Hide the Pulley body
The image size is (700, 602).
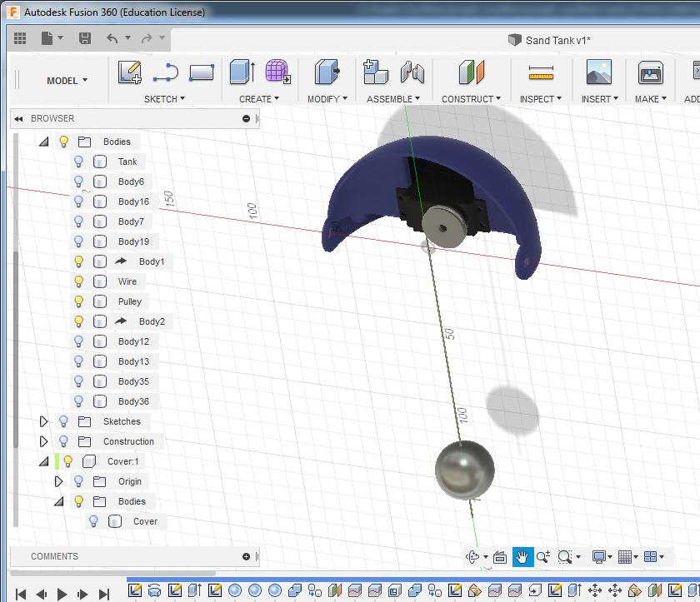78,301
